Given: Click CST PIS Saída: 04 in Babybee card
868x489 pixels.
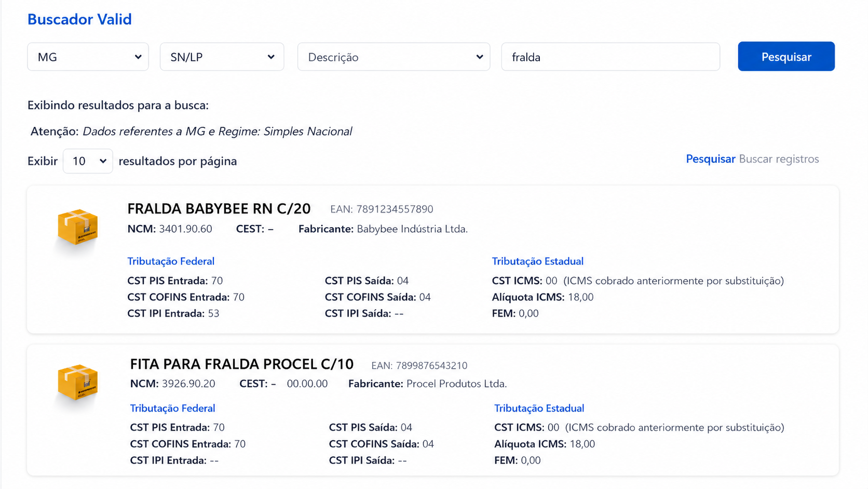Looking at the screenshot, I should click(x=367, y=281).
